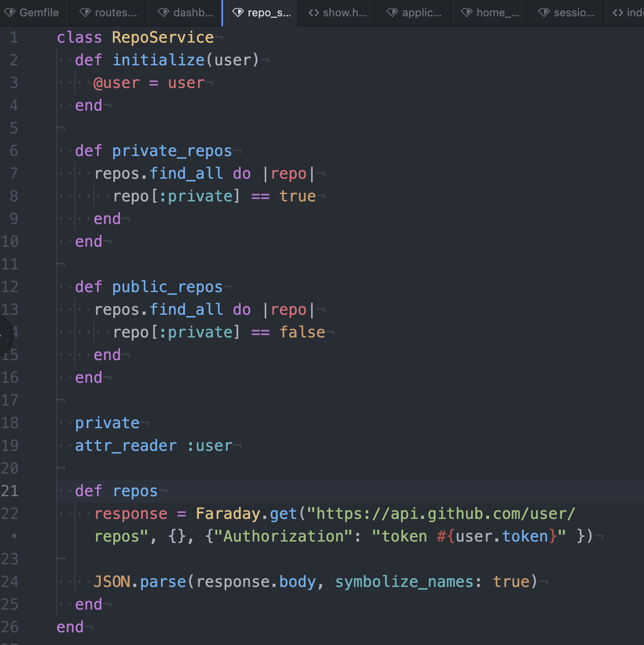Screen dimensions: 644x645
Task: Click user.token interpolation on line 22
Action: pyautogui.click(x=502, y=536)
